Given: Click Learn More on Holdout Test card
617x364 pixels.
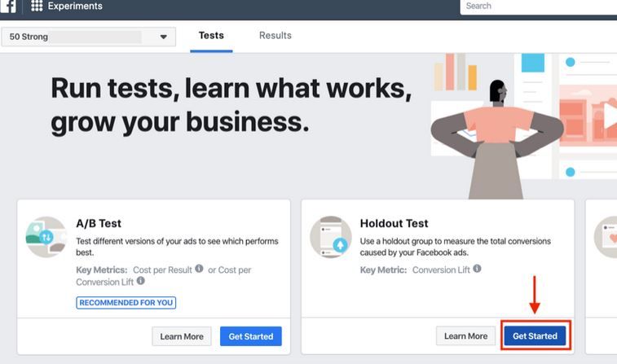Looking at the screenshot, I should pyautogui.click(x=465, y=336).
